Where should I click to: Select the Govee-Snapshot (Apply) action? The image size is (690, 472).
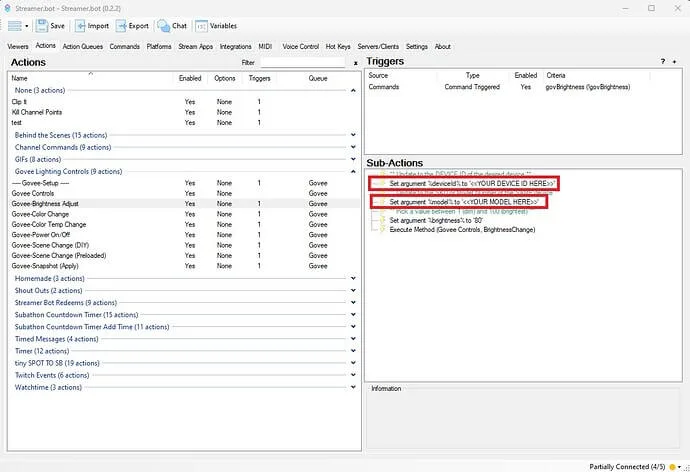184,266
